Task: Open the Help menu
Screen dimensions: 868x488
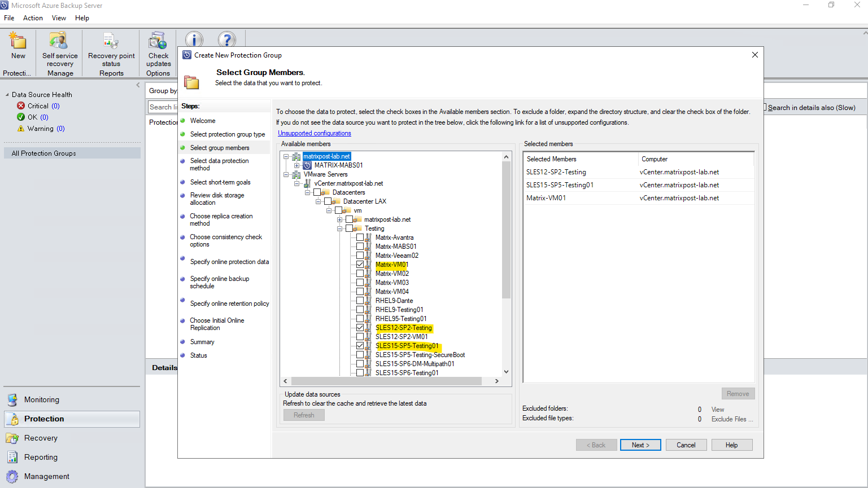Action: click(82, 18)
